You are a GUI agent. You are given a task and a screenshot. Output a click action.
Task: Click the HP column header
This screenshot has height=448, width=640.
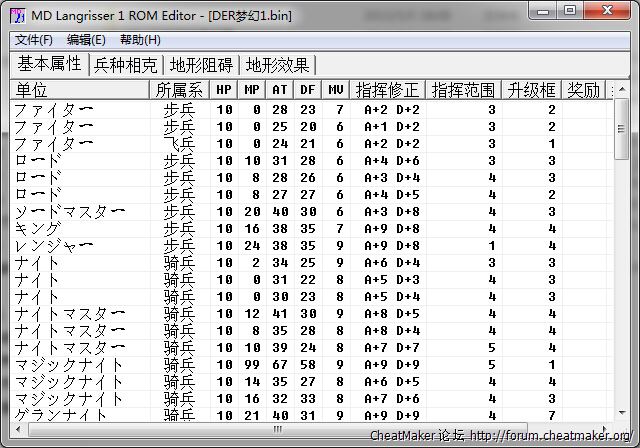click(x=224, y=90)
